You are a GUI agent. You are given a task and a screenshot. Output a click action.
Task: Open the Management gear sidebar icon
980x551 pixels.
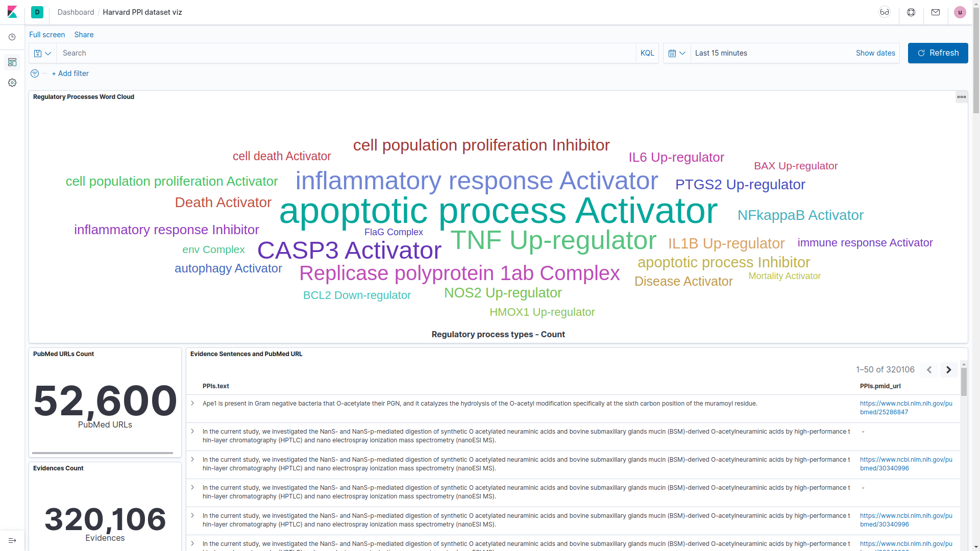pos(12,83)
